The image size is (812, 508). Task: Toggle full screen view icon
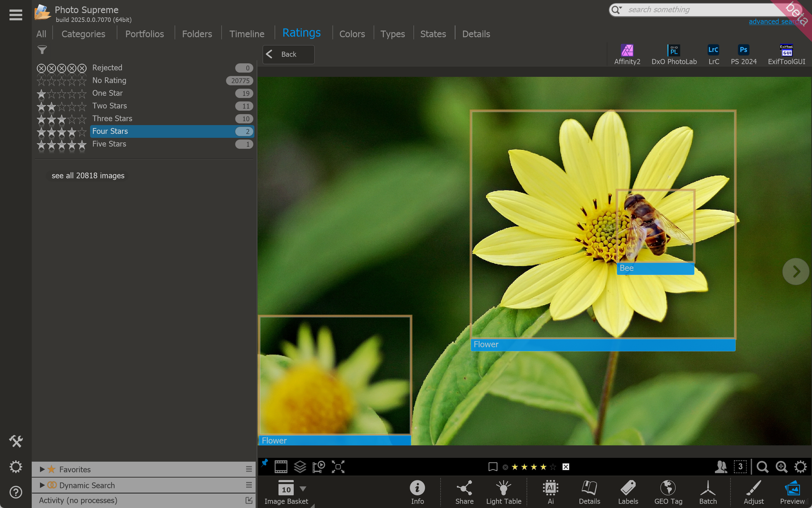(x=338, y=467)
